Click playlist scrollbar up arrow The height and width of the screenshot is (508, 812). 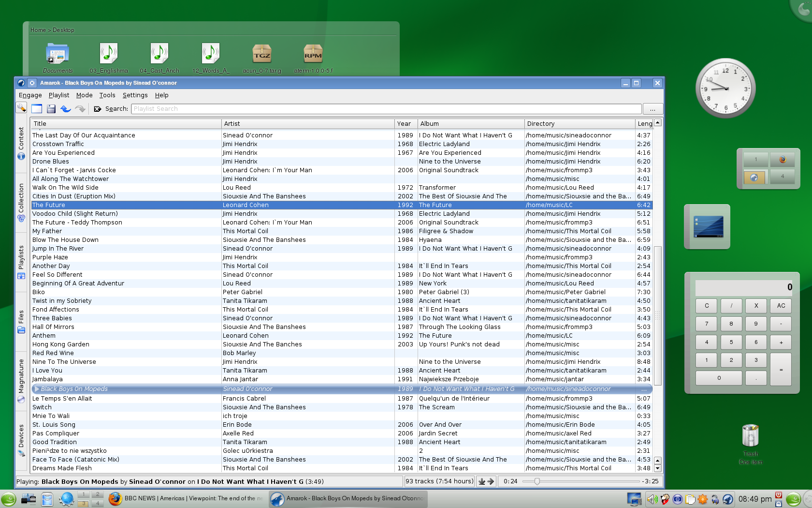(657, 123)
